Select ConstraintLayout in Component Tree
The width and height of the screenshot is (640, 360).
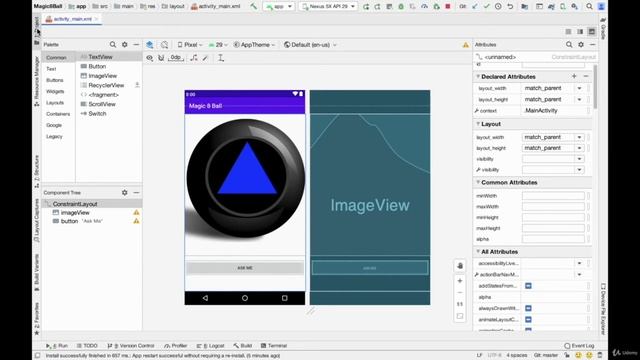75,204
